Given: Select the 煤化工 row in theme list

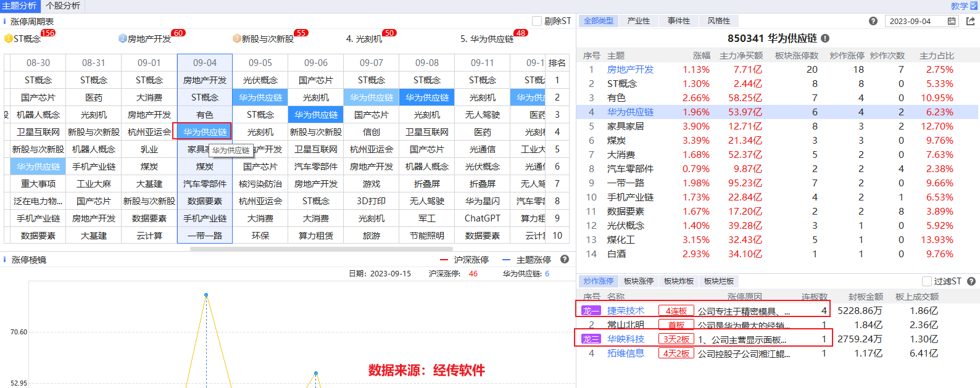Looking at the screenshot, I should tap(778, 240).
